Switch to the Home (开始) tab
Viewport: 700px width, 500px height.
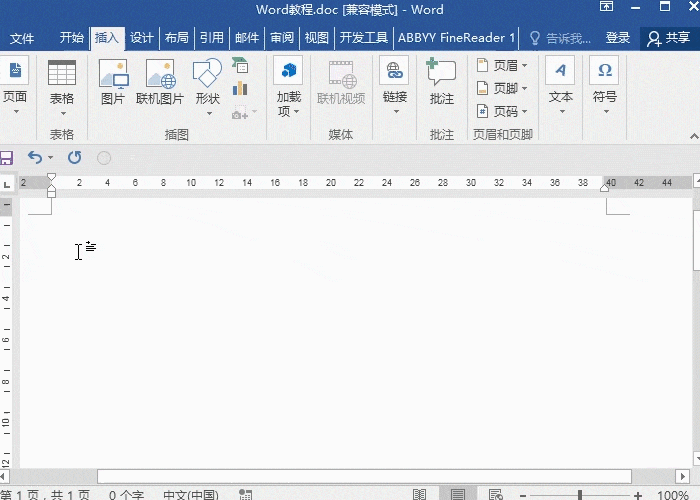click(x=71, y=38)
